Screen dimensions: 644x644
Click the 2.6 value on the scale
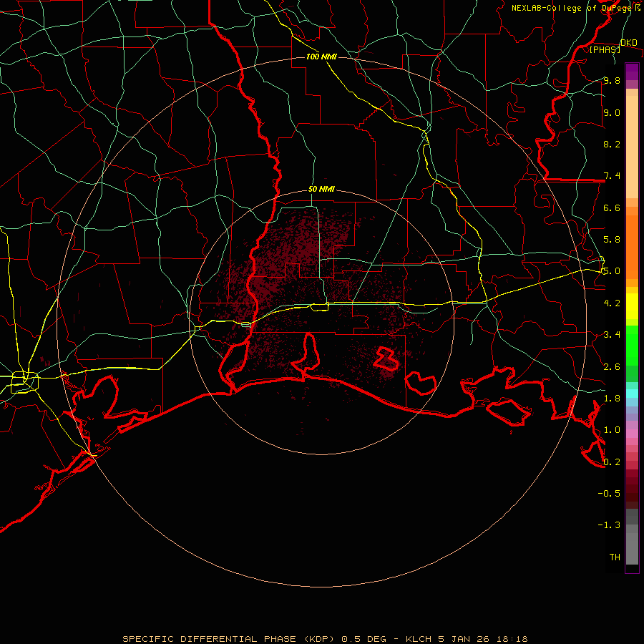612,367
